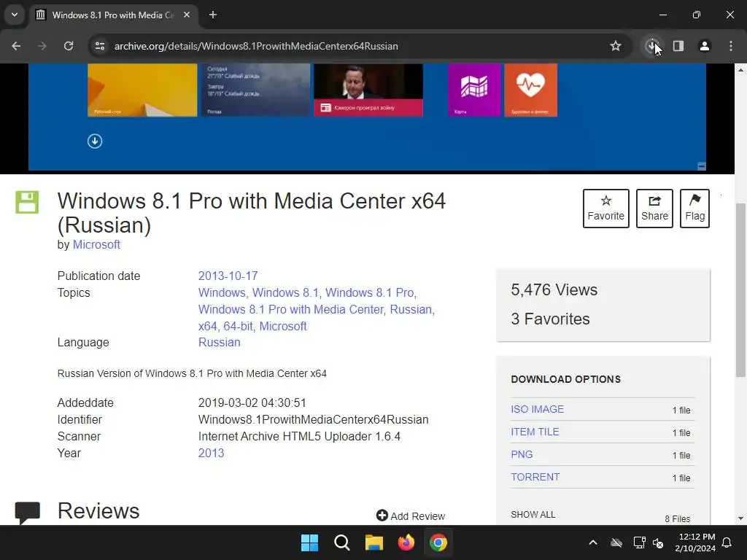Open the notifications bell

727,542
